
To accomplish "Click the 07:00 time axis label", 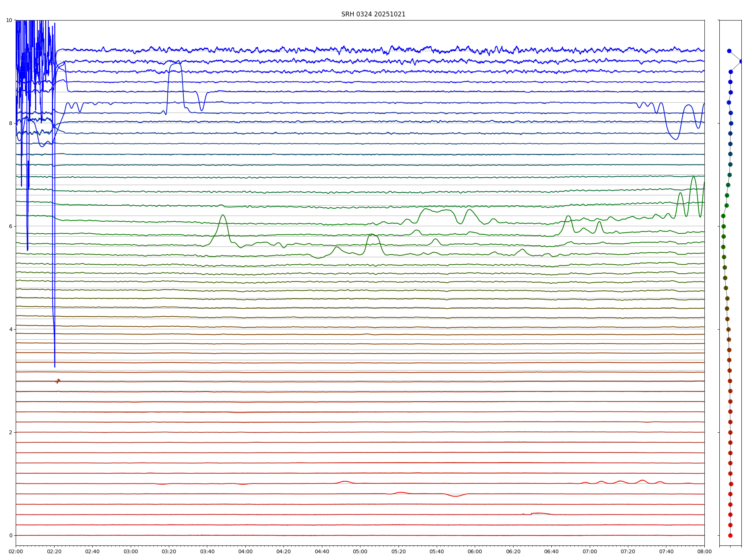I will coord(590,551).
